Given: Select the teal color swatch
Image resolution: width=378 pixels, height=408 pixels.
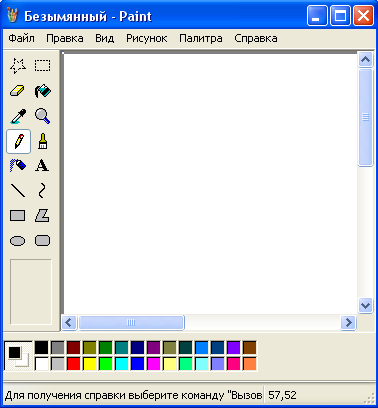Looking at the screenshot, I should coord(122,348).
